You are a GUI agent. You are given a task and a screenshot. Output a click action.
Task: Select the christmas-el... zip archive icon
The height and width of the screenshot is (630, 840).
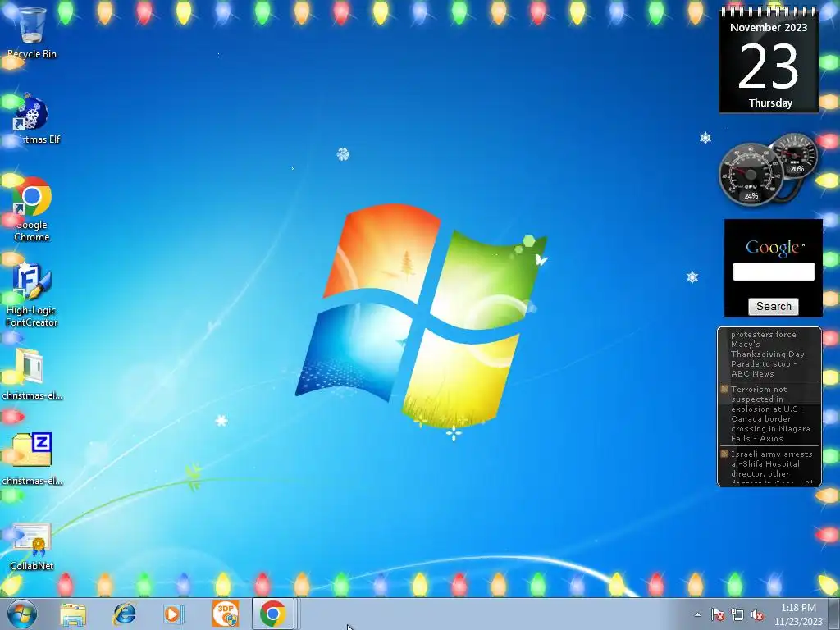tap(32, 459)
